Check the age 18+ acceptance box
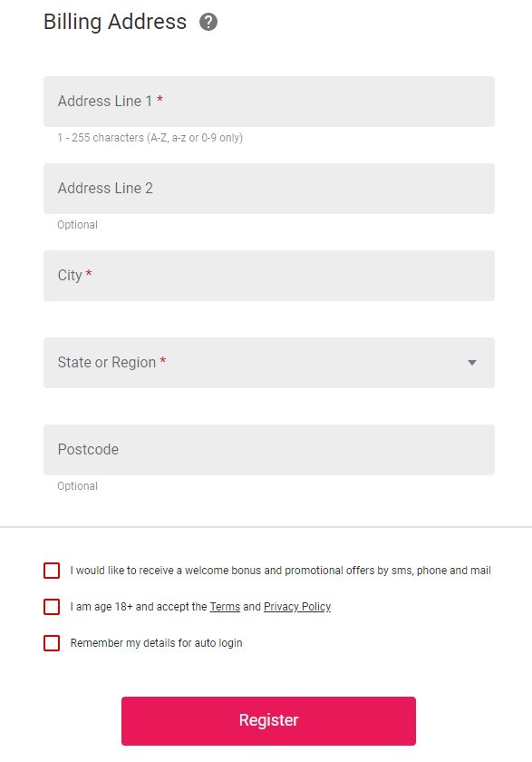Viewport: 532px width, 762px height. pos(52,607)
